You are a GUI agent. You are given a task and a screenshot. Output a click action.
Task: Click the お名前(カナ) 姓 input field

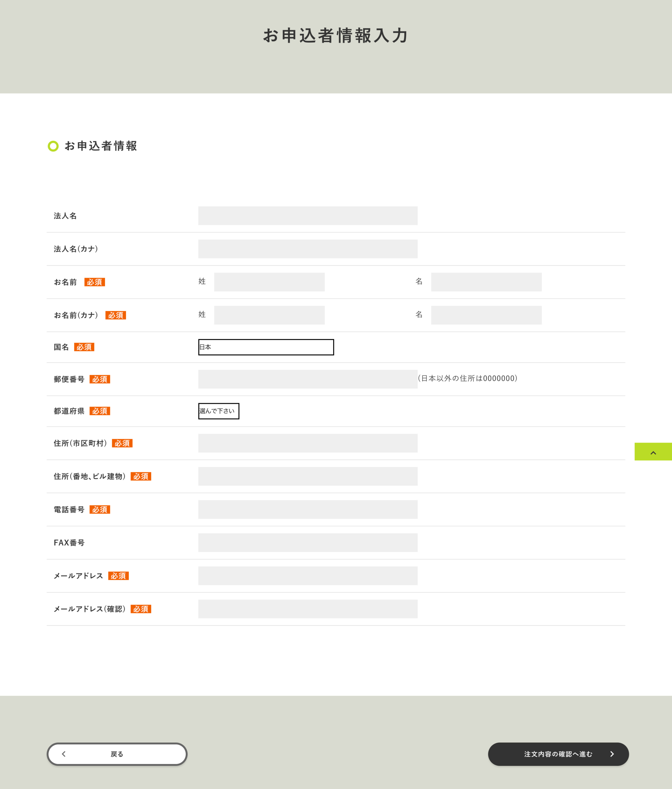[x=269, y=315]
